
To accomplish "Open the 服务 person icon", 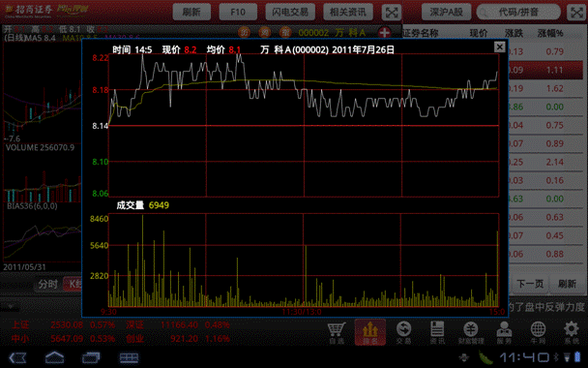I will pyautogui.click(x=504, y=332).
